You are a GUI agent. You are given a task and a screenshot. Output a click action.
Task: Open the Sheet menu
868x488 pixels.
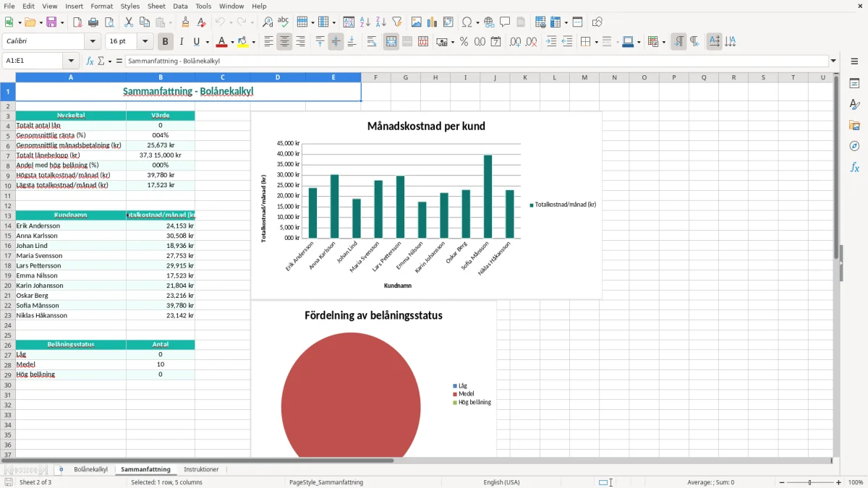pos(156,6)
